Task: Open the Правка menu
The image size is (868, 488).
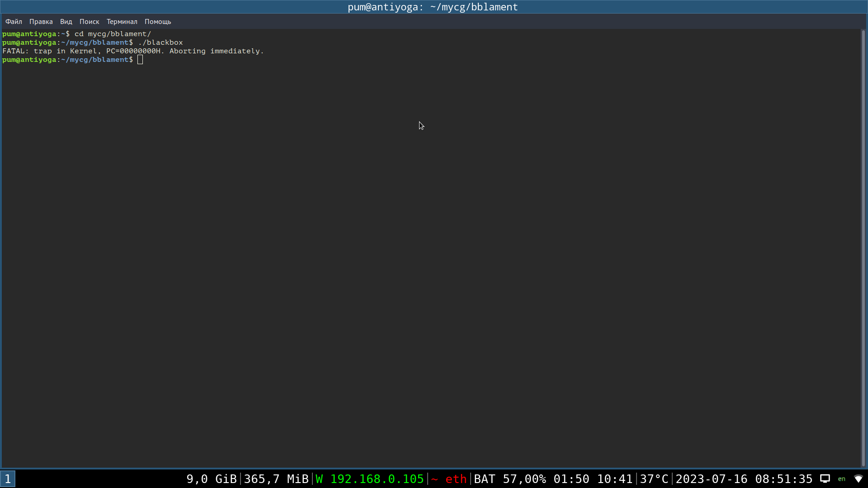Action: [41, 22]
